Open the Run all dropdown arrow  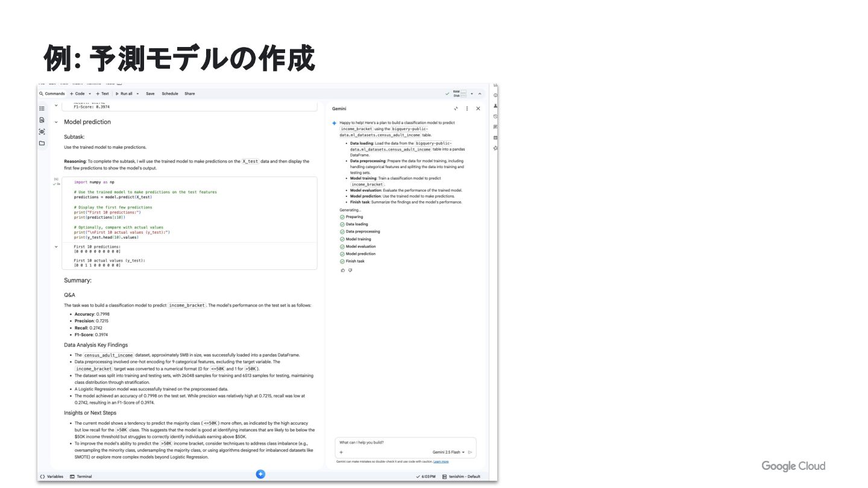pos(137,93)
